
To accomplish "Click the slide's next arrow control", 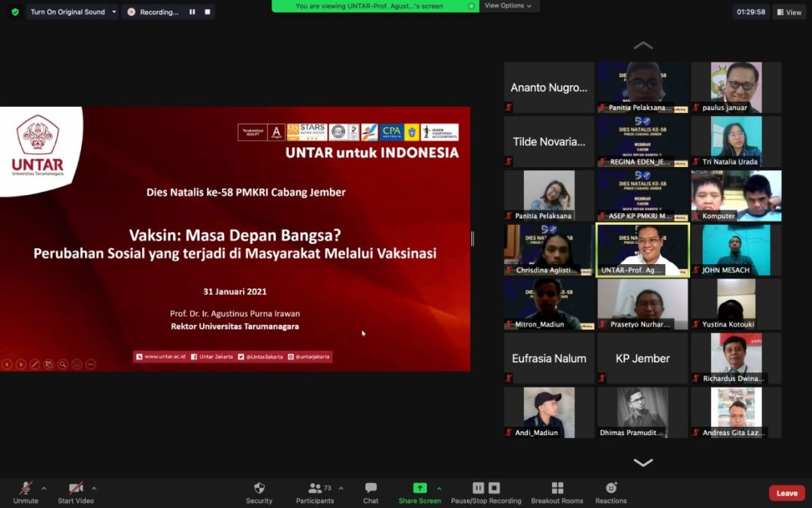I will pos(21,364).
